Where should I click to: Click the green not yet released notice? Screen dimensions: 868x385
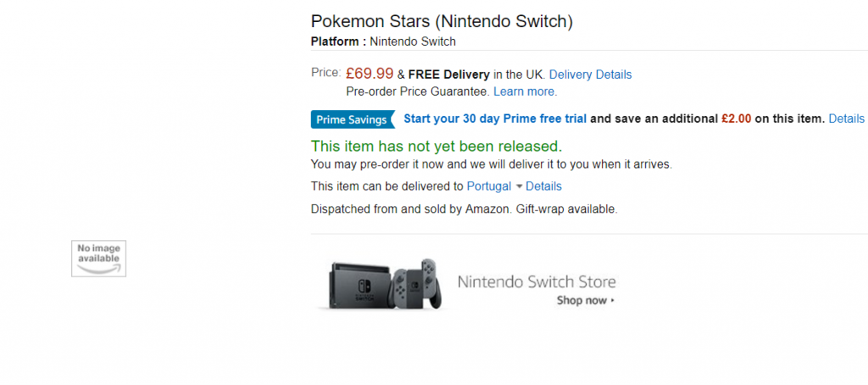436,146
